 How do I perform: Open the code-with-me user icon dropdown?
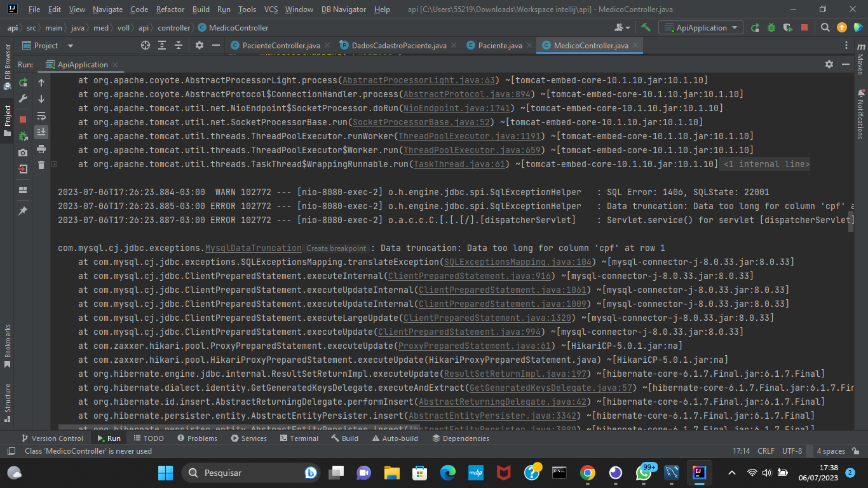[x=622, y=27]
